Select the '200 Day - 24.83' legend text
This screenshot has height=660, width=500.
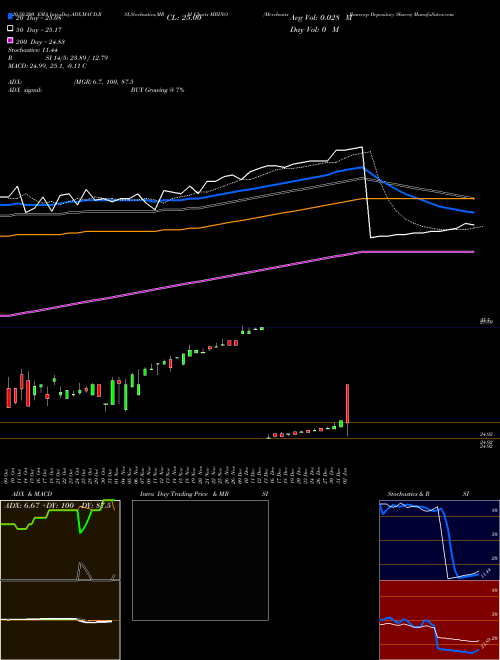click(x=40, y=42)
